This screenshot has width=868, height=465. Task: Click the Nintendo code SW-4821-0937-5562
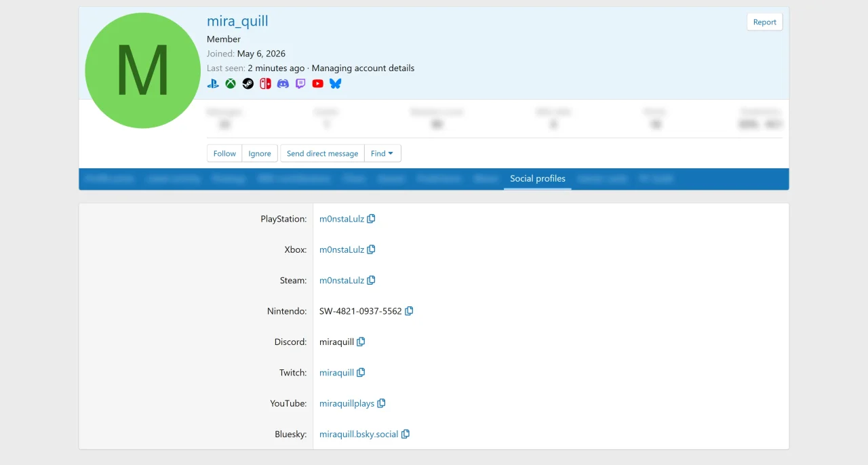361,311
